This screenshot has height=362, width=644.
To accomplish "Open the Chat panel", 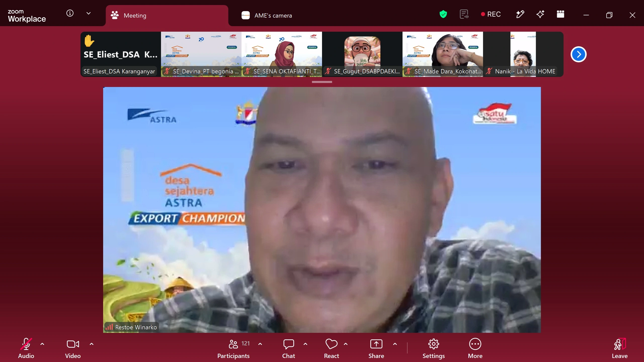I will [289, 348].
